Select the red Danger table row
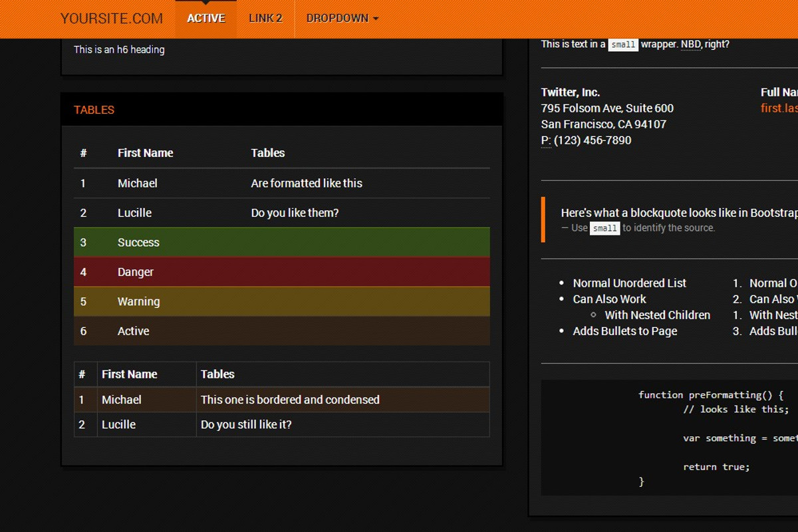Screen dimensions: 798x532 tap(282, 272)
